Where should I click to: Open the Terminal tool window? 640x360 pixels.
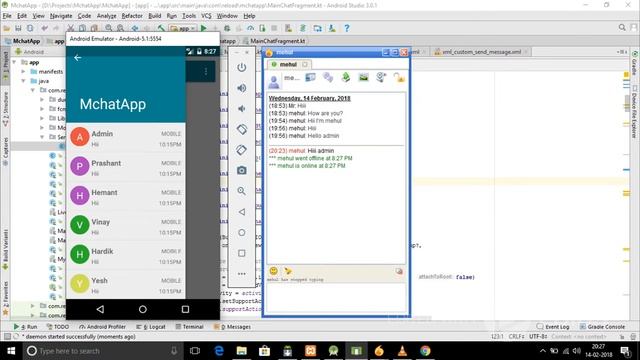coord(189,327)
